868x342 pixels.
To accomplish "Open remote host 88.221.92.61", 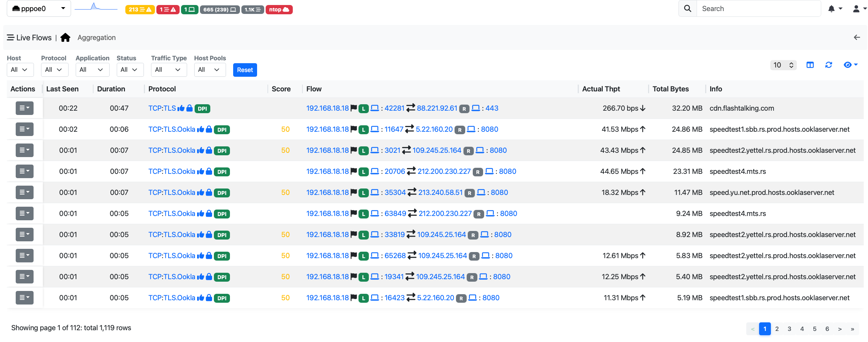I will 437,108.
